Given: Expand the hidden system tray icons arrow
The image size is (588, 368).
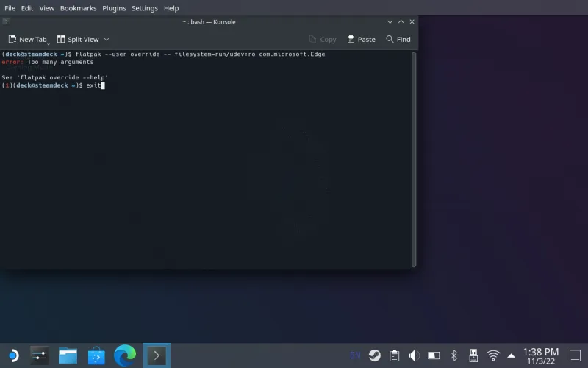Looking at the screenshot, I should (x=512, y=355).
